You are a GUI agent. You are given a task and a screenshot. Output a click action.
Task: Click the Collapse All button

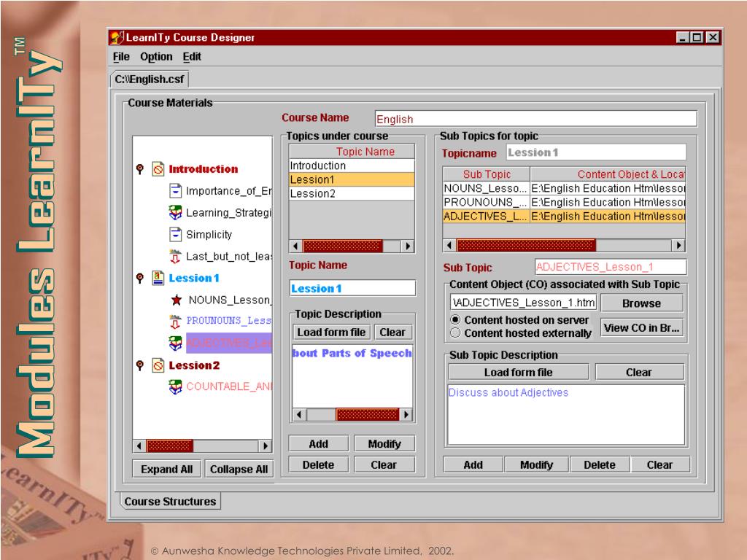pyautogui.click(x=239, y=469)
